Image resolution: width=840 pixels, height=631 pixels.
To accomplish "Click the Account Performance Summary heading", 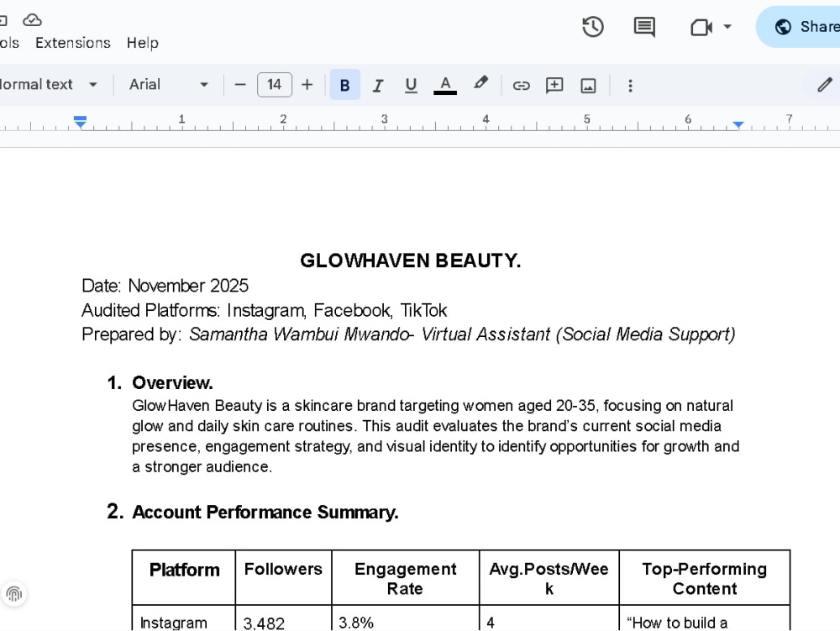I will point(265,512).
